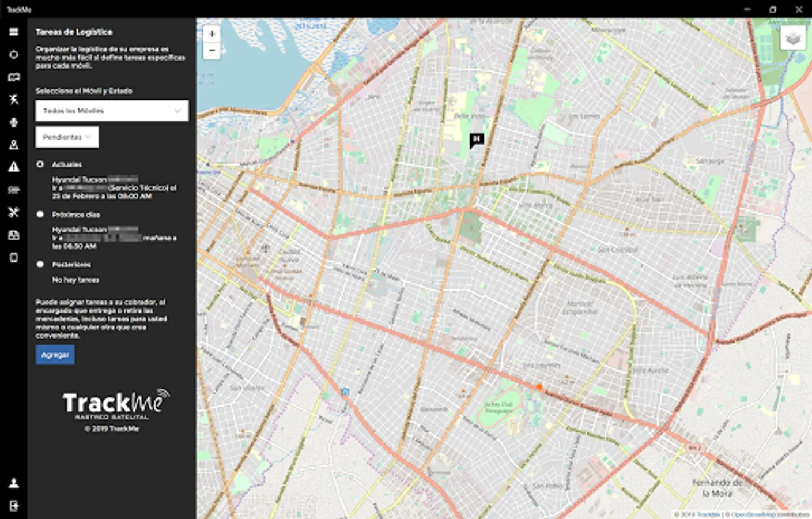812x519 pixels.
Task: Click the crosshair locate icon in sidebar
Action: [x=14, y=54]
